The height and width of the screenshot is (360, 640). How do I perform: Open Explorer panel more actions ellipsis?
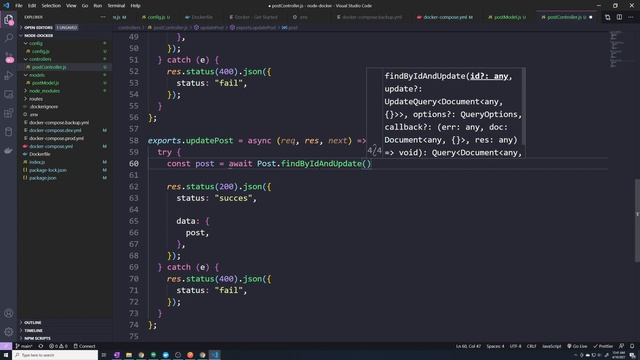103,17
